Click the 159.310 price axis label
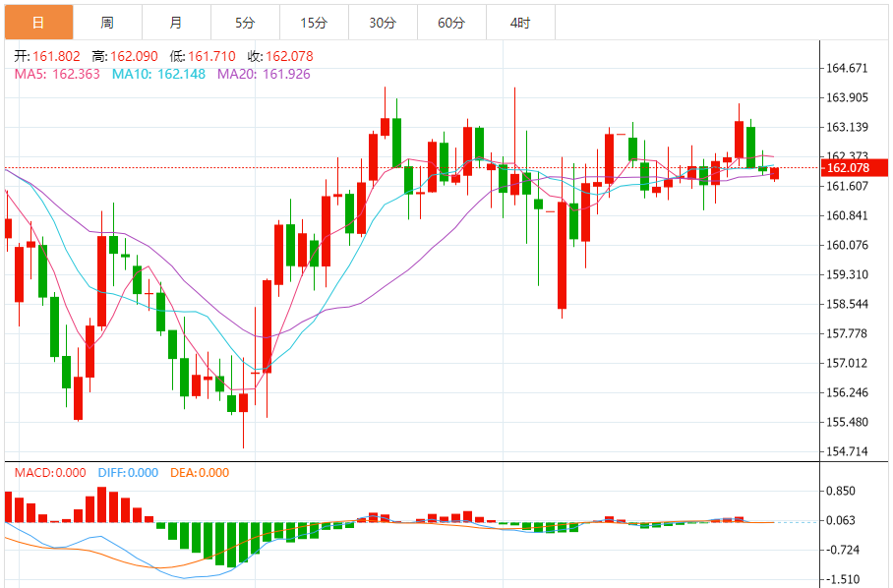 click(847, 275)
